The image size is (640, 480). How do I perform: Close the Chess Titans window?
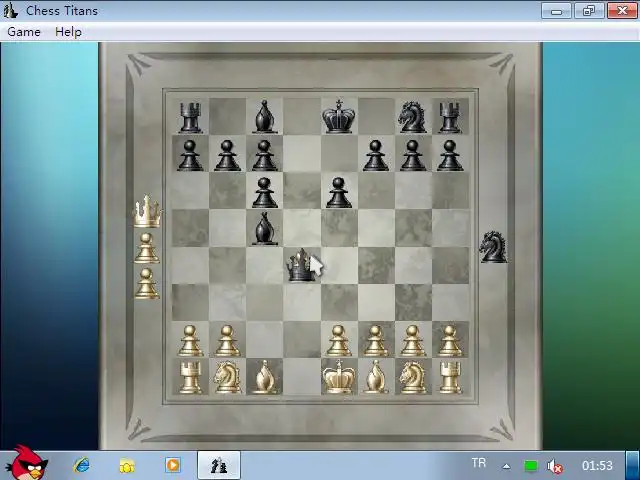pyautogui.click(x=622, y=11)
